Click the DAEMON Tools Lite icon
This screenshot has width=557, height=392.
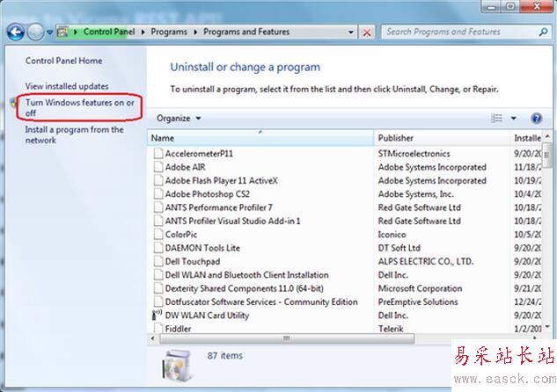tap(158, 248)
